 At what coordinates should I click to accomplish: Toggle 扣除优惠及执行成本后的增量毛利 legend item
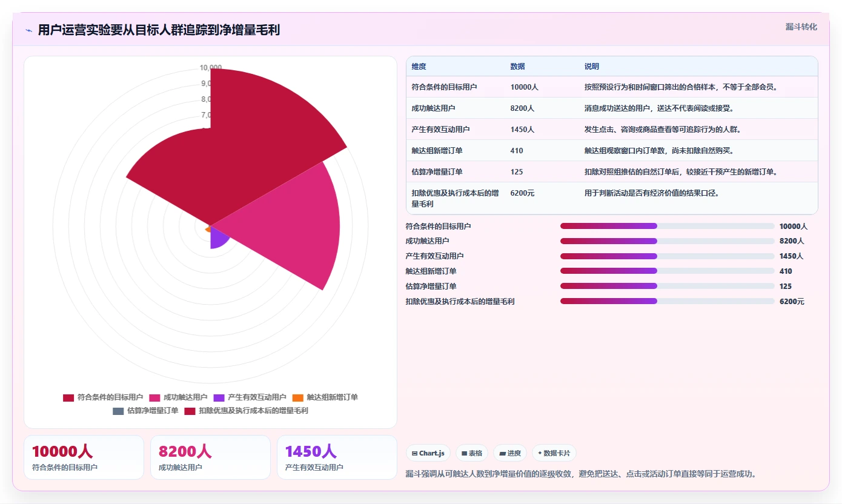(x=246, y=411)
